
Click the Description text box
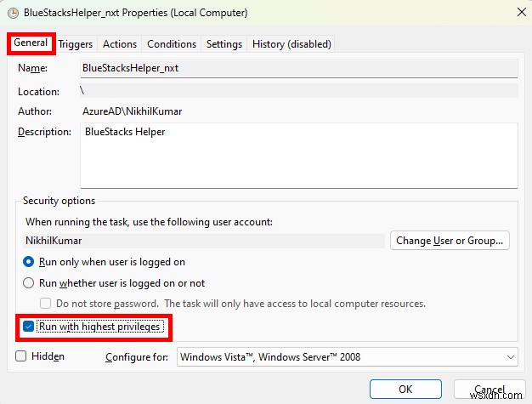tap(299, 156)
